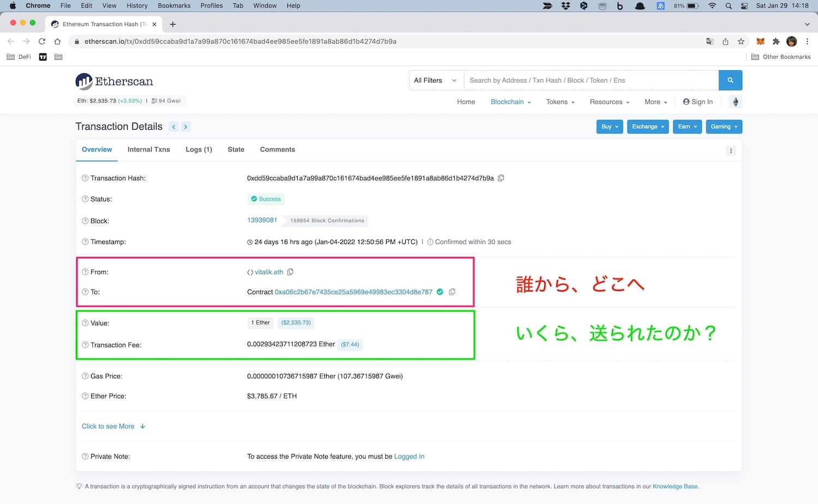The width and height of the screenshot is (818, 504).
Task: Open macOS Control Center icon
Action: (744, 5)
